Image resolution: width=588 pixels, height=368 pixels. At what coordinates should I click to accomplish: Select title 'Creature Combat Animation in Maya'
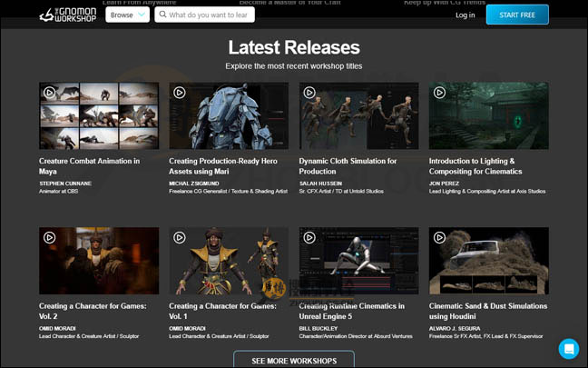tap(89, 166)
